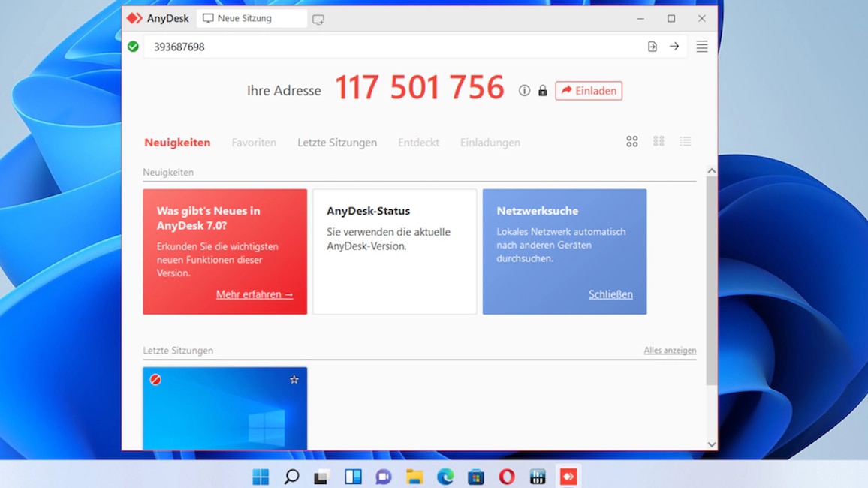
Task: Switch to the Favoriten tab
Action: [x=254, y=143]
